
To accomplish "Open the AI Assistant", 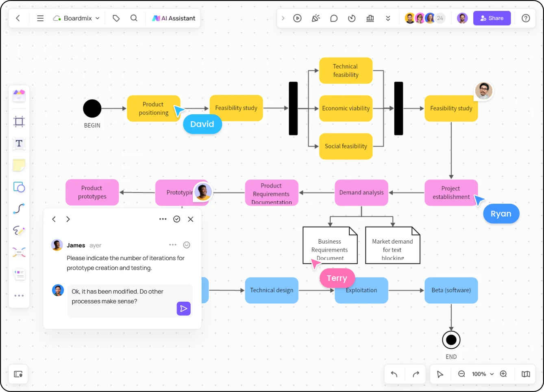I will 174,18.
